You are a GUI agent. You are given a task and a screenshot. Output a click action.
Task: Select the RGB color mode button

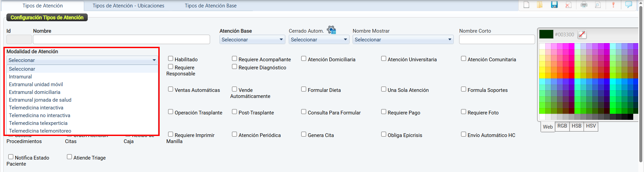[562, 126]
